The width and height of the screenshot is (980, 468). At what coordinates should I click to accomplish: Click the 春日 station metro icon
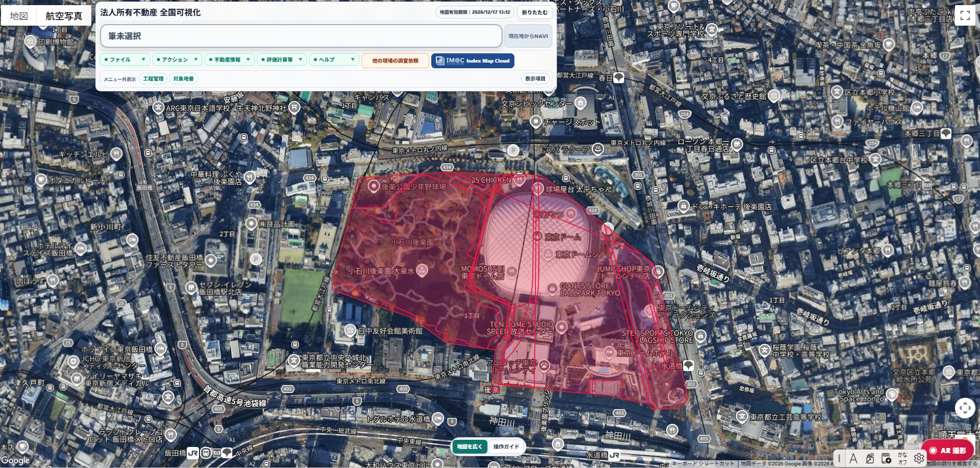[x=619, y=77]
